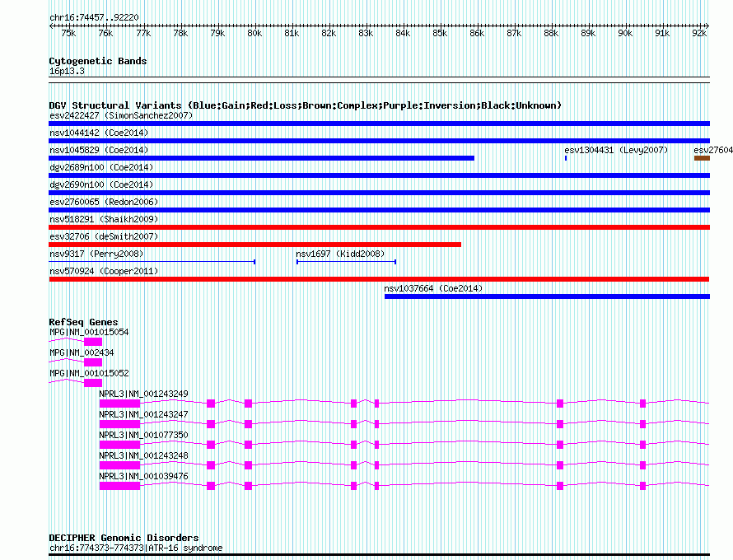733x560 pixels.
Task: Click the brown complex variant bar esv27604
Action: click(x=703, y=158)
